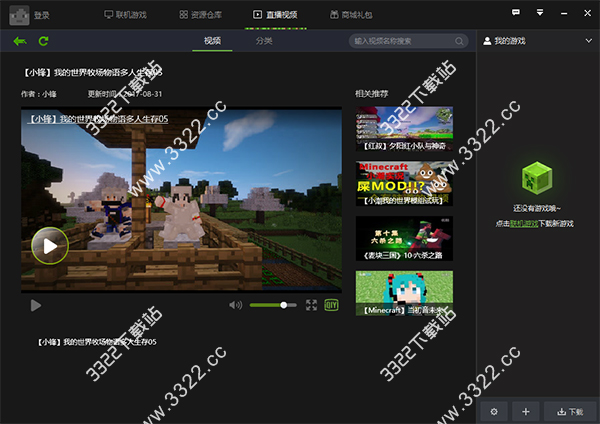
Task: Select the 直播视频 tab
Action: pyautogui.click(x=275, y=15)
